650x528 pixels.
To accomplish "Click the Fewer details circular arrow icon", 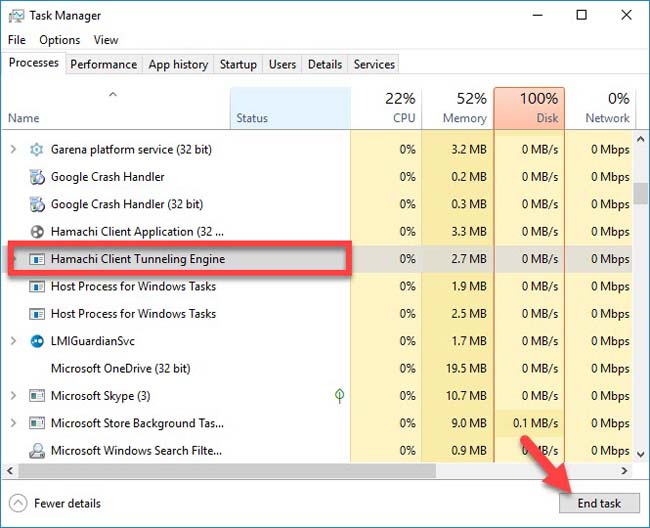I will pyautogui.click(x=18, y=504).
